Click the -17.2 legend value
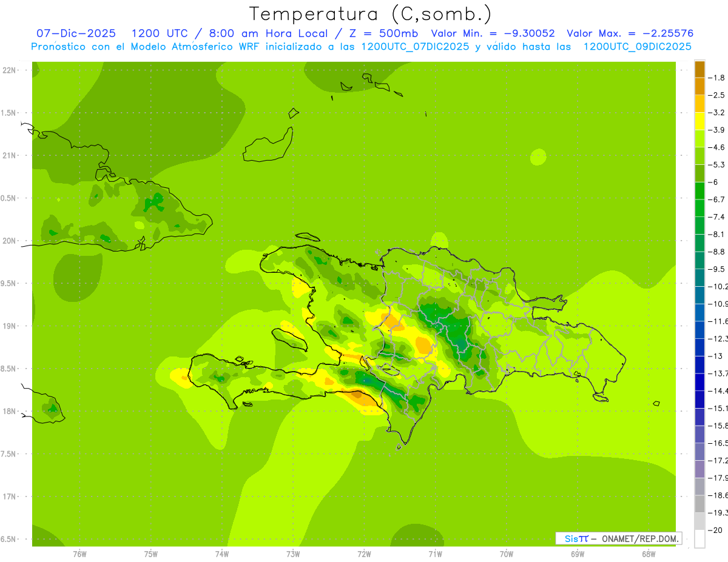The image size is (728, 562). coord(717,461)
